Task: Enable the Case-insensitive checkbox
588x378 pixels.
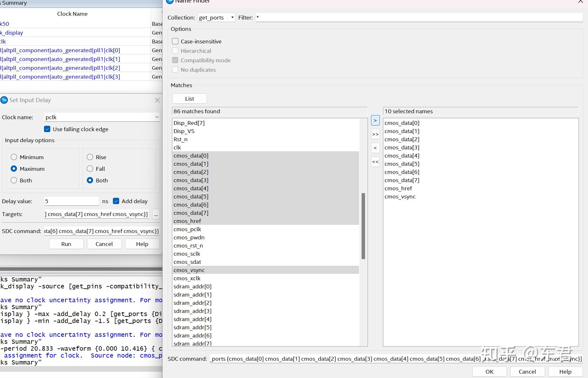Action: pos(175,42)
